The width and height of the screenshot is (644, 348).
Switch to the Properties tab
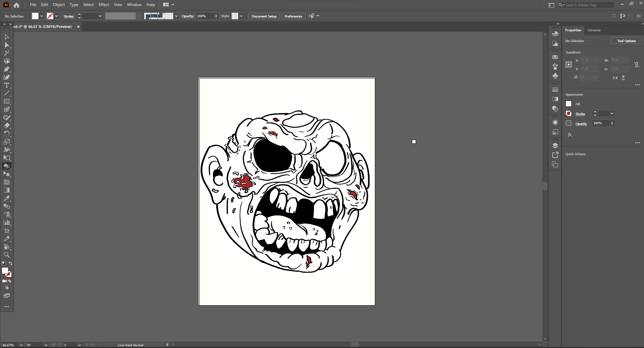pos(573,30)
